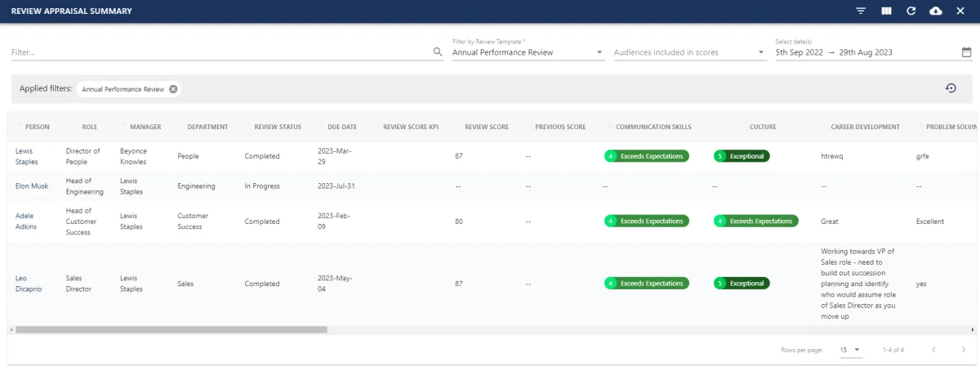Click the search magnifier icon
The width and height of the screenshot is (980, 367).
pyautogui.click(x=438, y=51)
